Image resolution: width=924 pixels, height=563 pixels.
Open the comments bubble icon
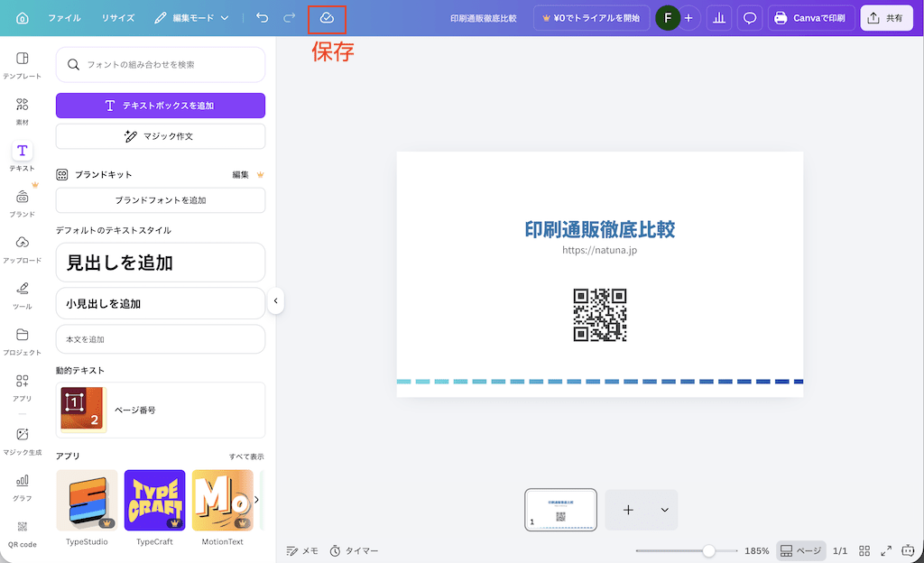pyautogui.click(x=749, y=17)
